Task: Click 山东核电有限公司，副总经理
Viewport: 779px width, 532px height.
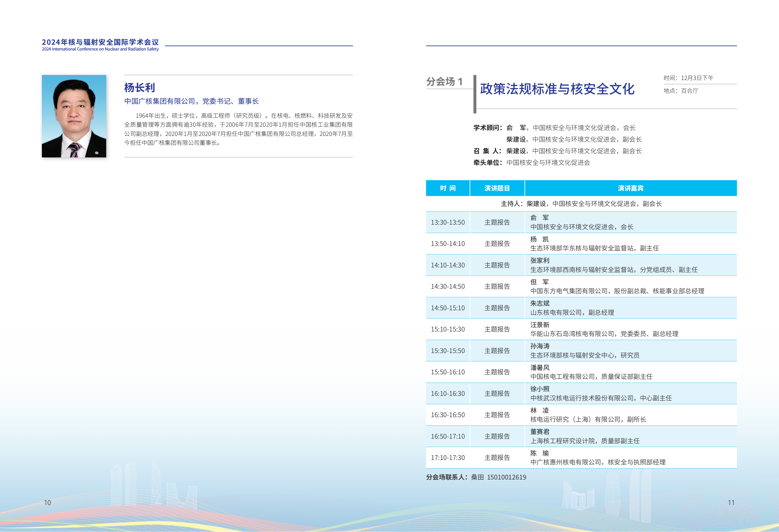Action: point(572,313)
